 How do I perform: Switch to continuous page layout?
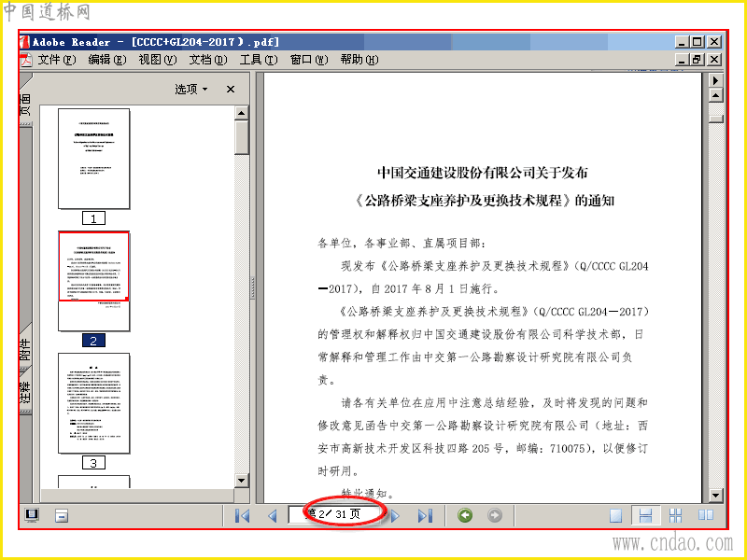[645, 516]
